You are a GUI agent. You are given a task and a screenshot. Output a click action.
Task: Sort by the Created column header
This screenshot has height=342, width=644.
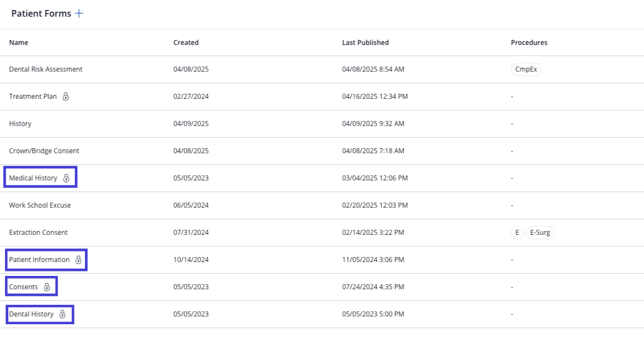185,43
